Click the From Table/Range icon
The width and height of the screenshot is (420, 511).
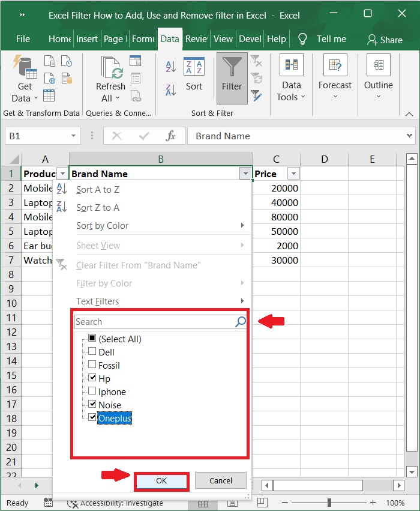[x=49, y=95]
